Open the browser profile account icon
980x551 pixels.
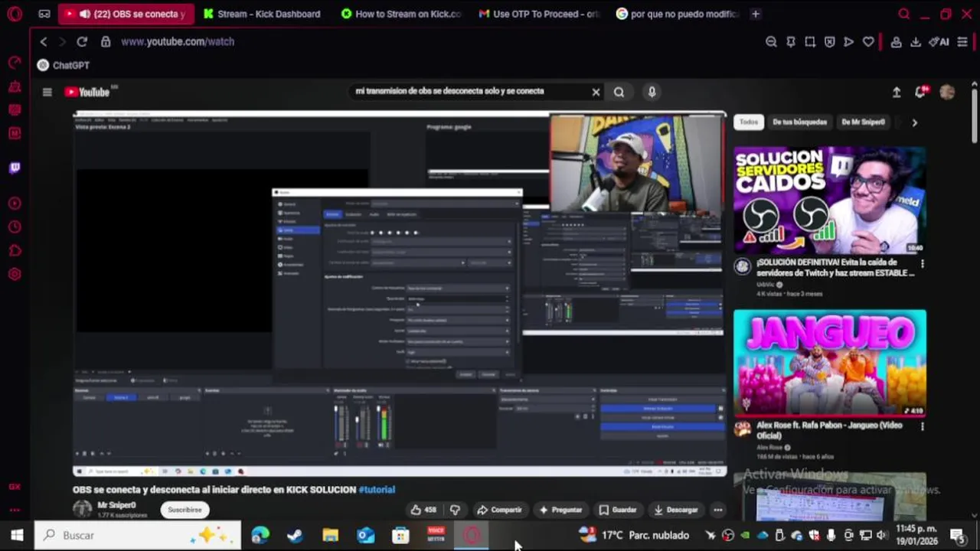click(896, 42)
